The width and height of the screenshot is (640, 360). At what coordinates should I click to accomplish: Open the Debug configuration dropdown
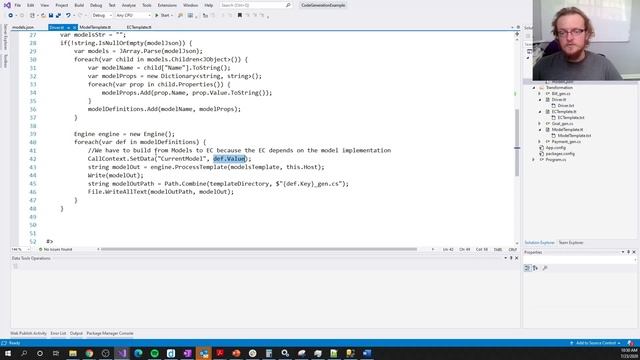coord(102,16)
